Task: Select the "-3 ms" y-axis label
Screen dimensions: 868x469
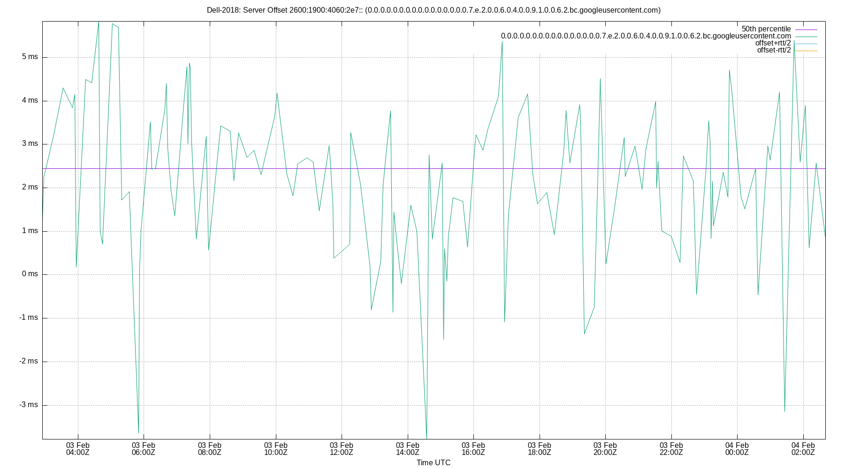Action: pyautogui.click(x=29, y=404)
